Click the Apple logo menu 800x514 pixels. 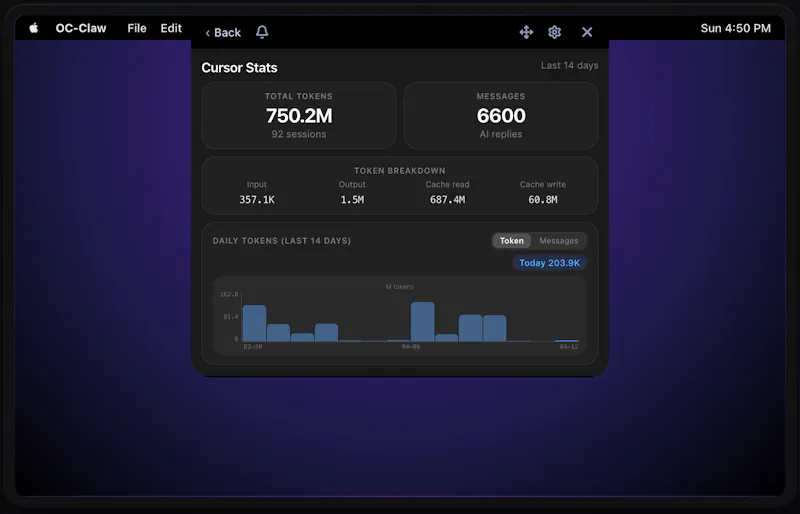(x=34, y=28)
